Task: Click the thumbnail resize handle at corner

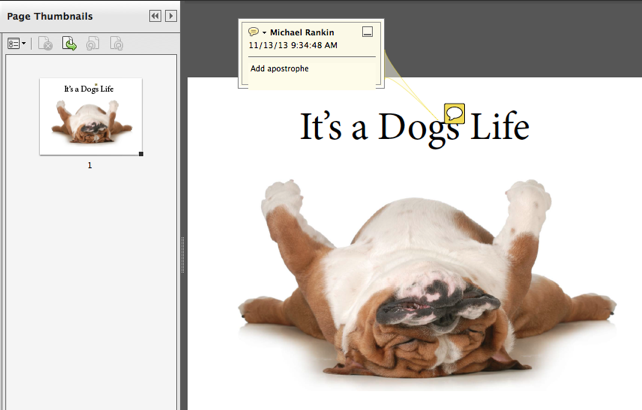Action: click(x=141, y=154)
